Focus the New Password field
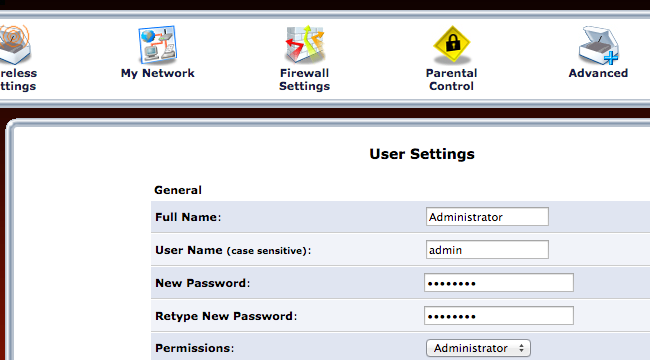This screenshot has height=360, width=650. pyautogui.click(x=499, y=283)
